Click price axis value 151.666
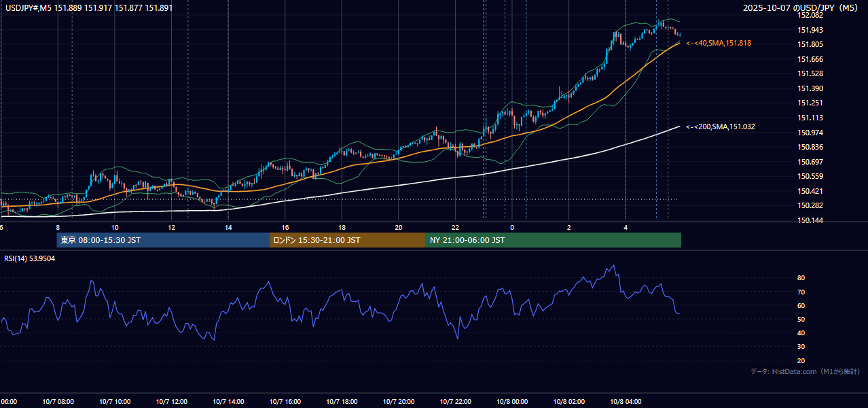 click(x=810, y=59)
